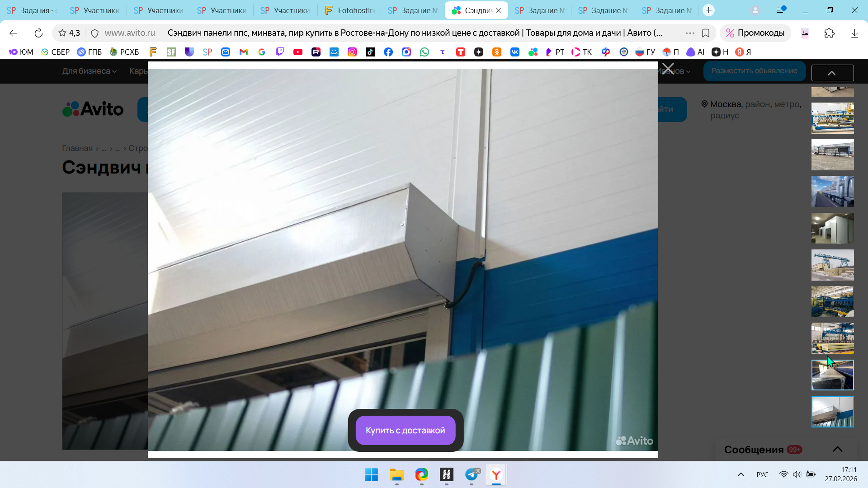Open the Twitch bookmark
This screenshot has height=488, width=868.
click(x=280, y=52)
